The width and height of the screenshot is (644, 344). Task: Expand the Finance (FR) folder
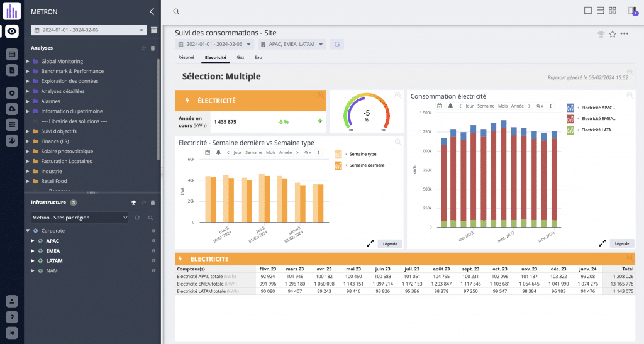28,141
